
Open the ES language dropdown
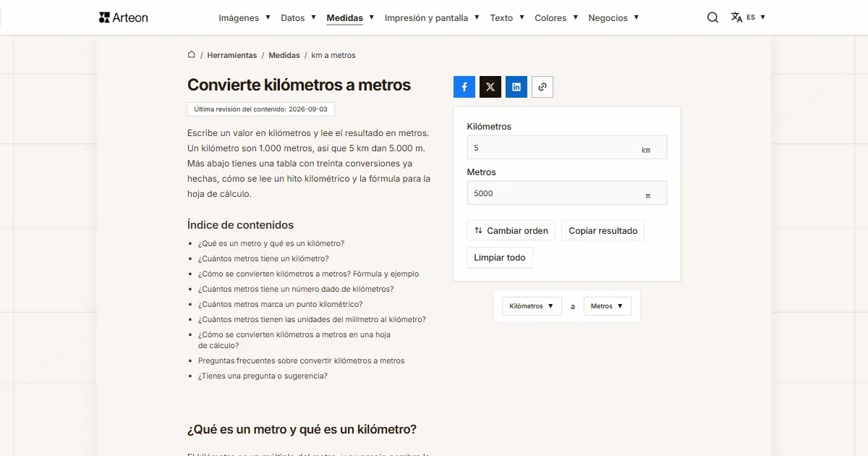tap(756, 17)
